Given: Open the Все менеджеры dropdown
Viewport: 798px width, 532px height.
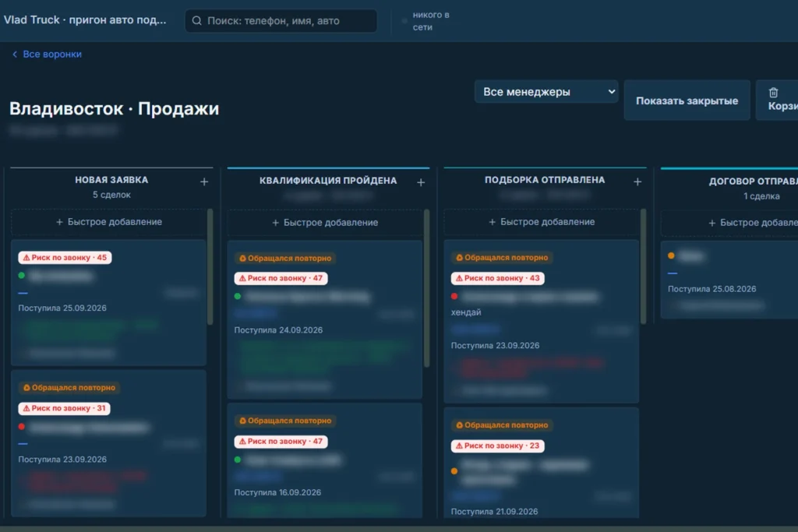Looking at the screenshot, I should (x=546, y=92).
